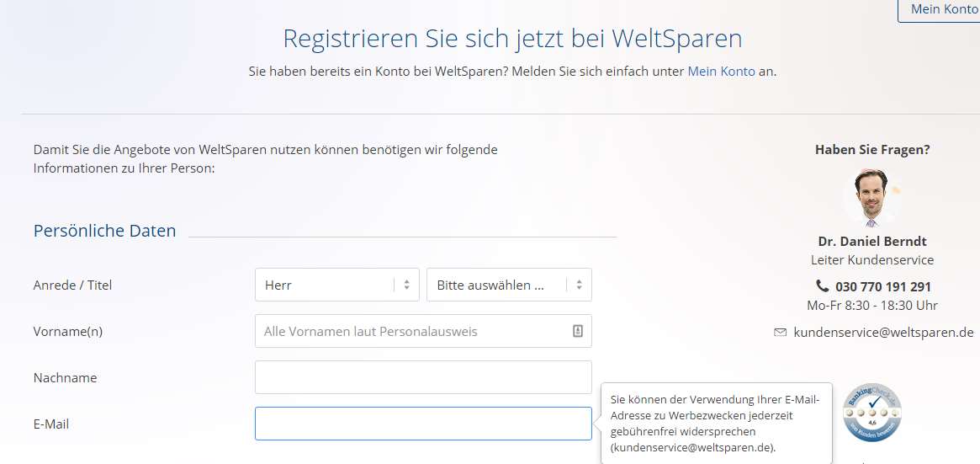The height and width of the screenshot is (464, 980).
Task: Click the phone icon next to 030 770 191 291
Action: tap(823, 286)
